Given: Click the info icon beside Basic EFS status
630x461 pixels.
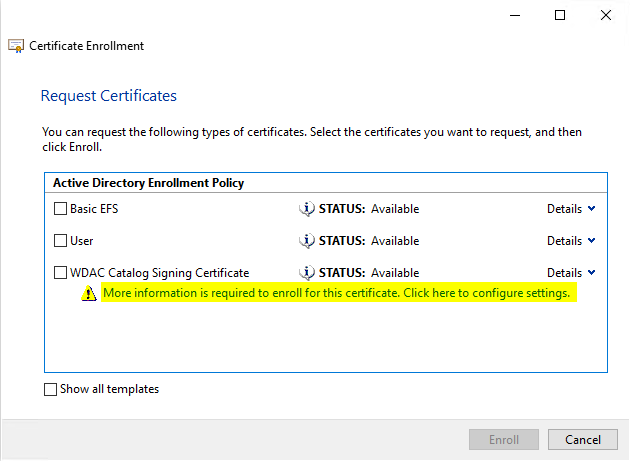Looking at the screenshot, I should pyautogui.click(x=308, y=209).
